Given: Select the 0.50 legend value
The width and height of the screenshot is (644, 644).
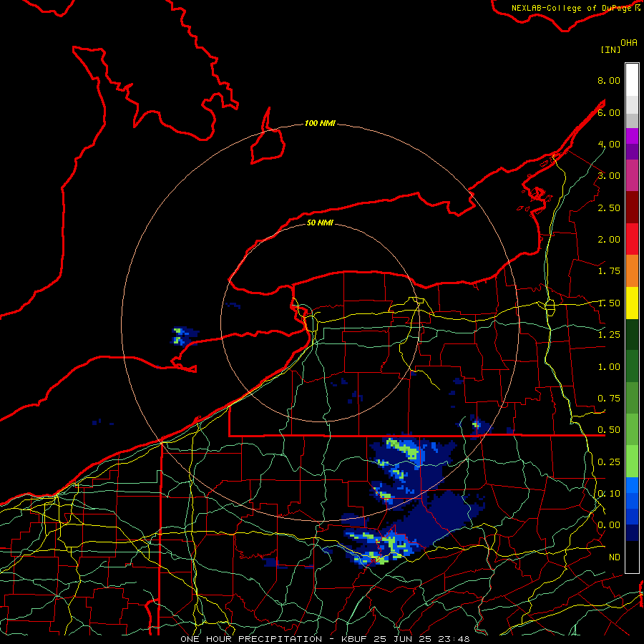Looking at the screenshot, I should tap(609, 430).
